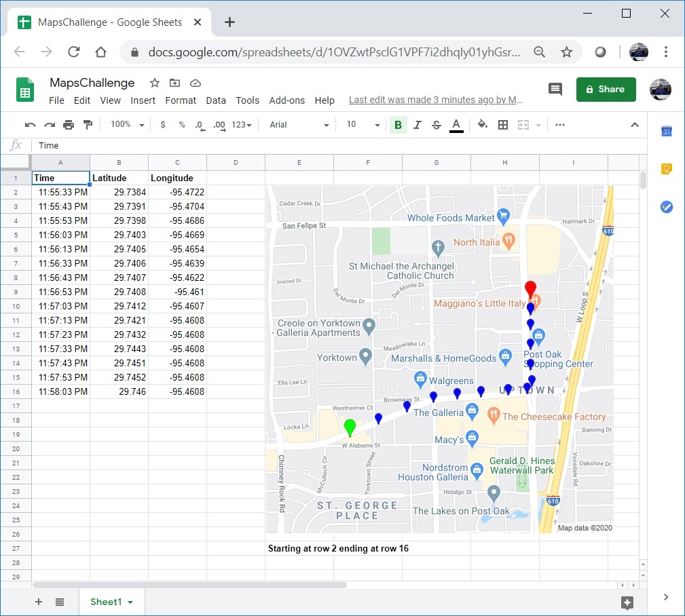685x616 pixels.
Task: Star the MapsChallenge document
Action: pyautogui.click(x=155, y=83)
